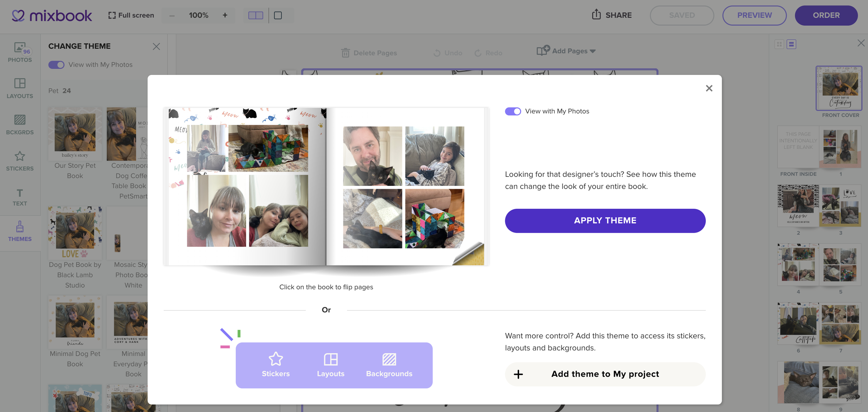Toggle View with My Photos in sidebar
This screenshot has height=412, width=868.
point(56,65)
